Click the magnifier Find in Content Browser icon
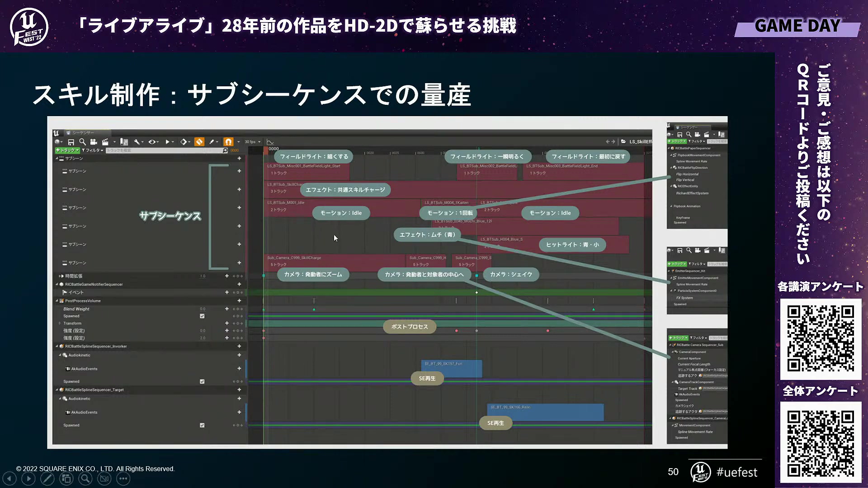Viewport: 868px width, 488px height. pyautogui.click(x=82, y=142)
